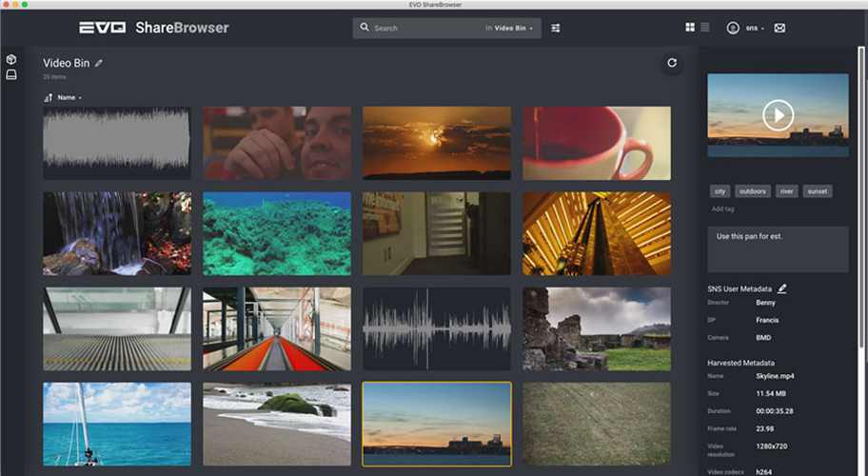Select the sailboat on ocean thumbnail
Viewport: 868px width, 476px height.
(x=117, y=424)
